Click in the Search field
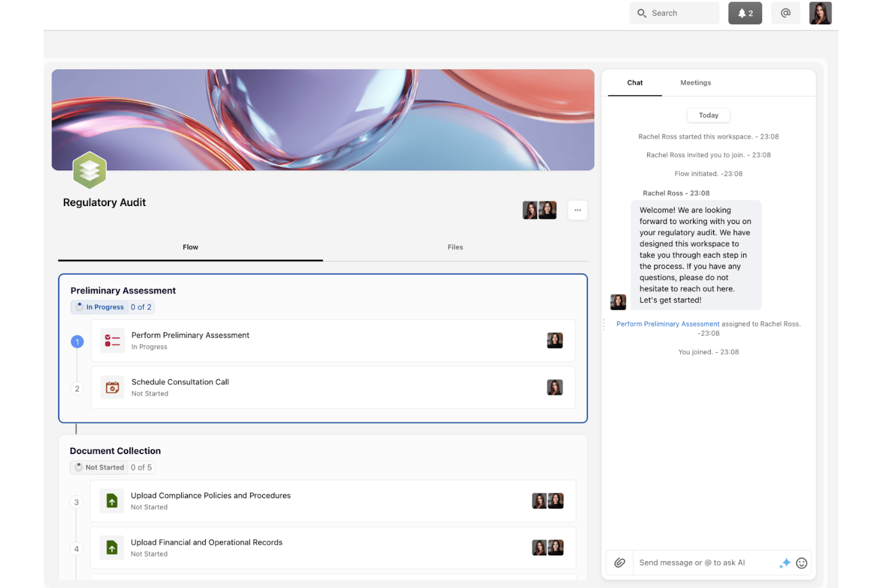The height and width of the screenshot is (588, 882). tap(674, 13)
